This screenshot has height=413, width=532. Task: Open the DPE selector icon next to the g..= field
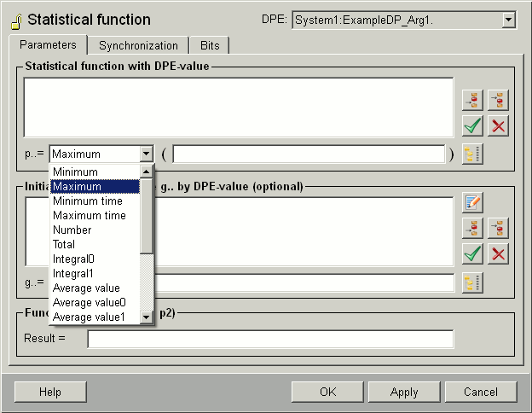click(472, 283)
